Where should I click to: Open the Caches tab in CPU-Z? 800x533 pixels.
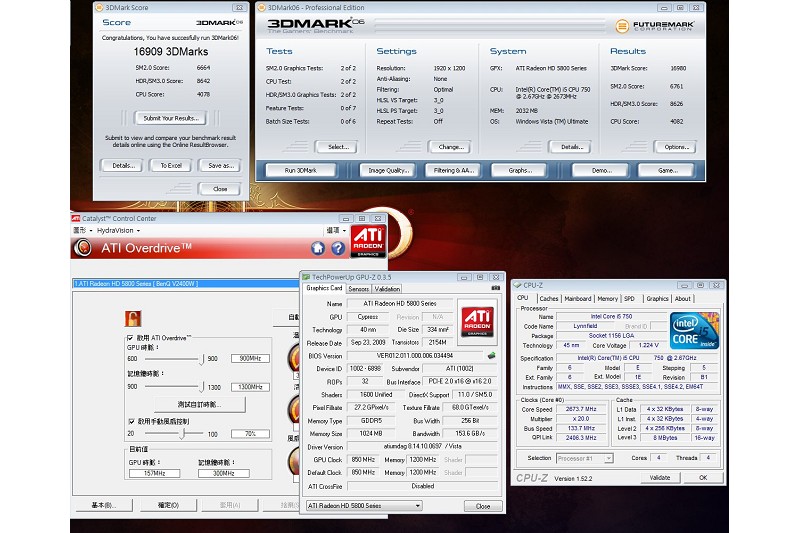(548, 299)
